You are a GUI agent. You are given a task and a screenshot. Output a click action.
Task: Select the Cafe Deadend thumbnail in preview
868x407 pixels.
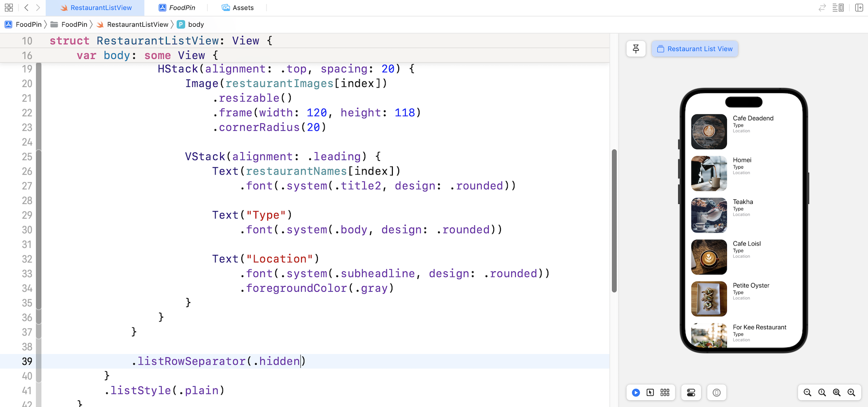click(708, 132)
